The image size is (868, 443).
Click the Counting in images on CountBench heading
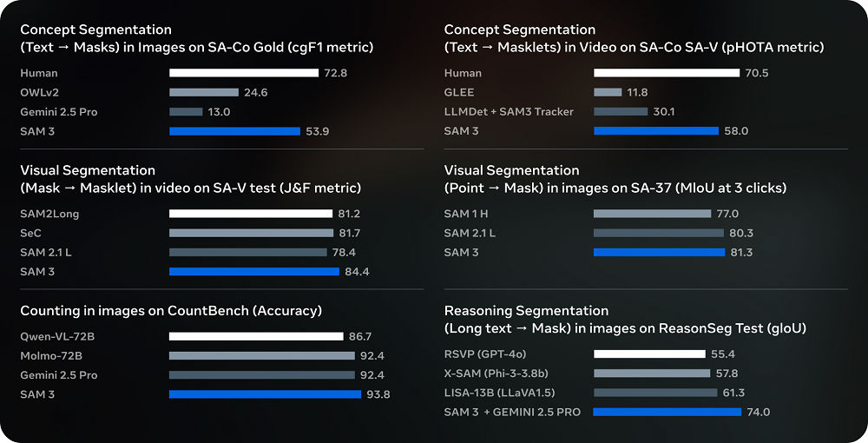[x=171, y=311]
